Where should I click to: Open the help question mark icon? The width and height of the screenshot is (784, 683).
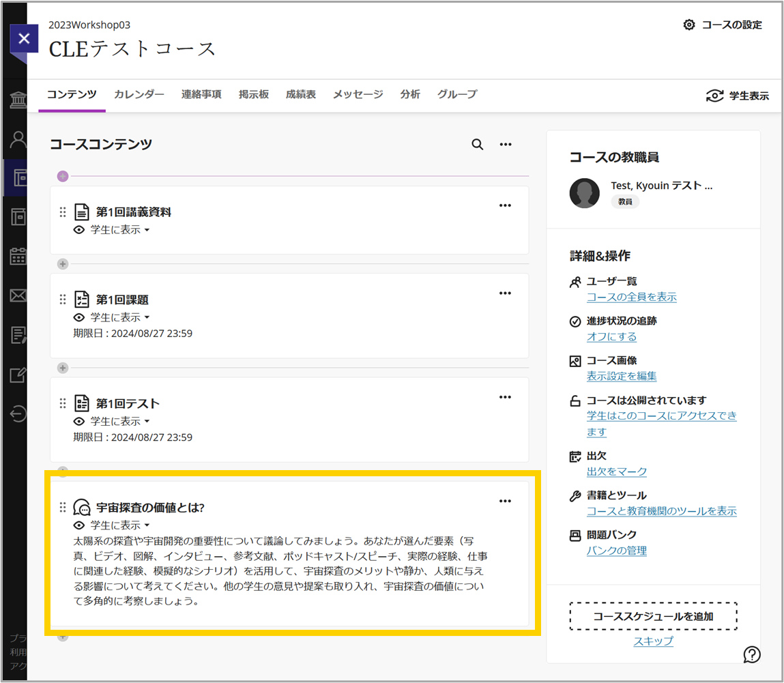pyautogui.click(x=752, y=654)
